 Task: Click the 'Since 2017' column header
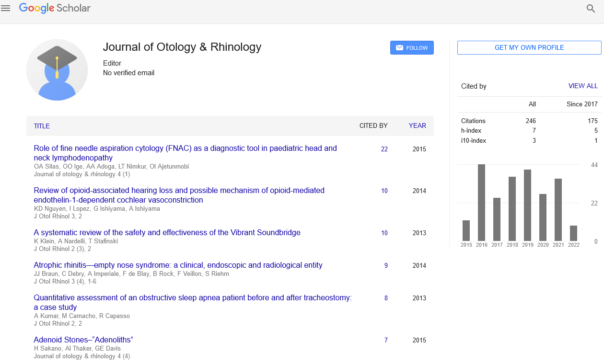tap(582, 104)
